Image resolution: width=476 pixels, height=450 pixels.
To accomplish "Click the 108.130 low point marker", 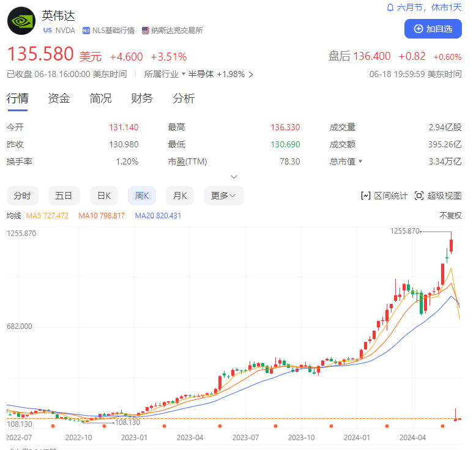I will click(x=127, y=422).
